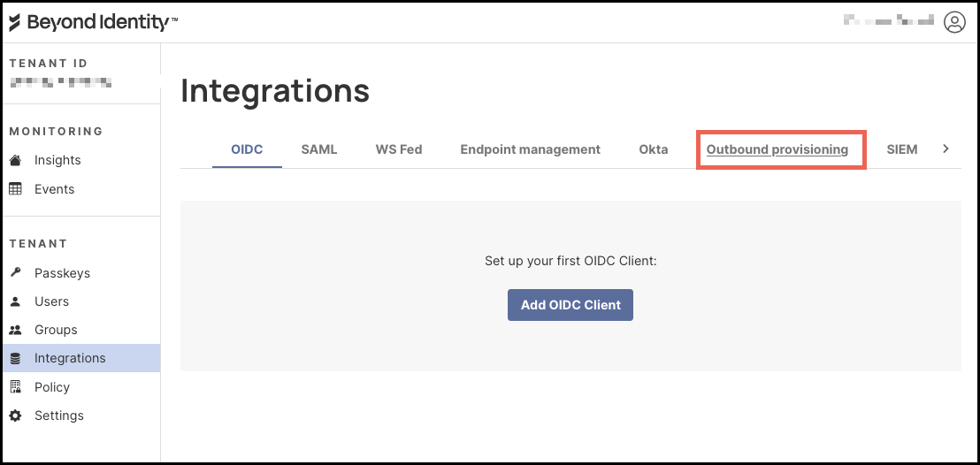Click the Passkeys key icon

[x=15, y=273]
